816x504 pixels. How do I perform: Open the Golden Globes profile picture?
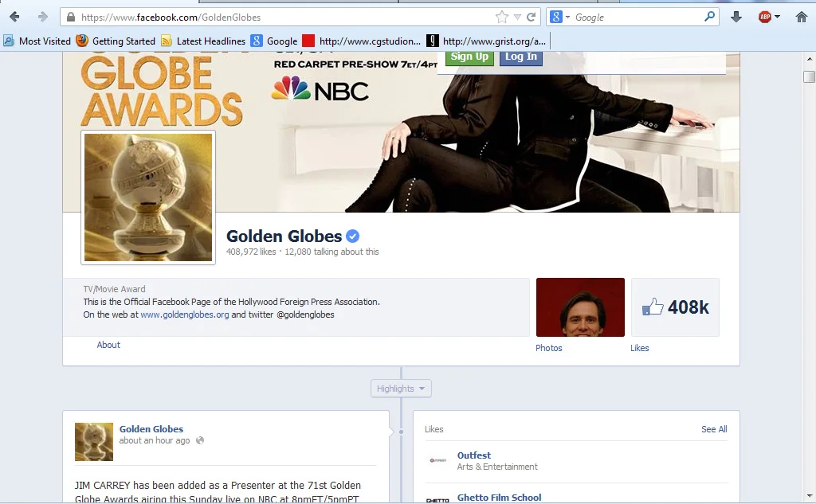coord(148,197)
